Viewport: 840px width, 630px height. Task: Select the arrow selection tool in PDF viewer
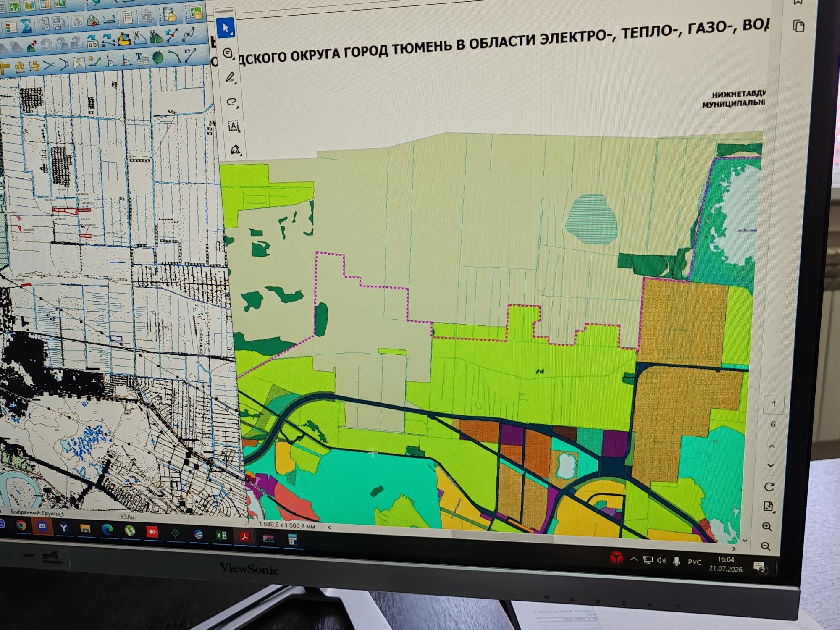tap(226, 28)
